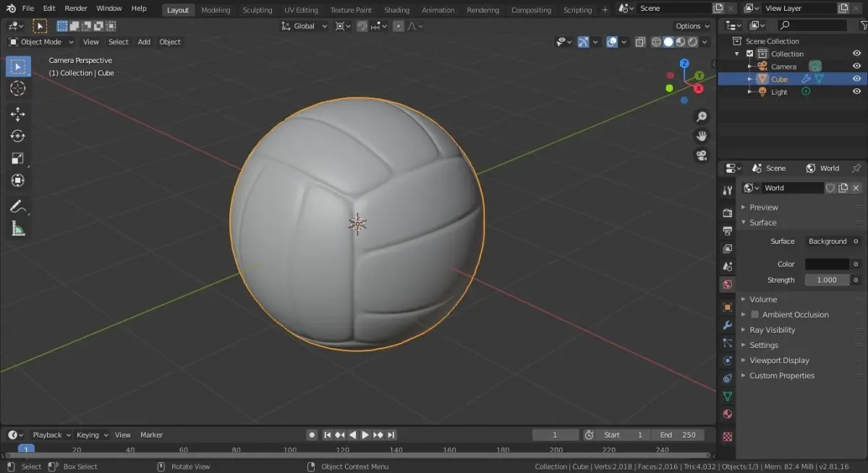868x473 pixels.
Task: Hide the Camera object in outliner
Action: pos(856,67)
